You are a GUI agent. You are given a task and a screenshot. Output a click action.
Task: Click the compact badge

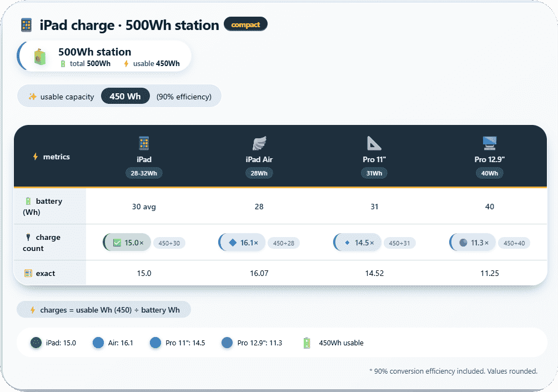[x=245, y=24]
